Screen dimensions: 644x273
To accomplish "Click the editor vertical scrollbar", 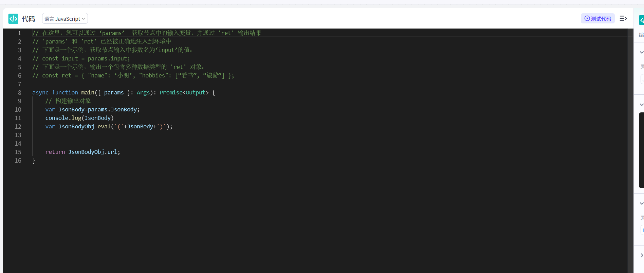I will (630, 151).
